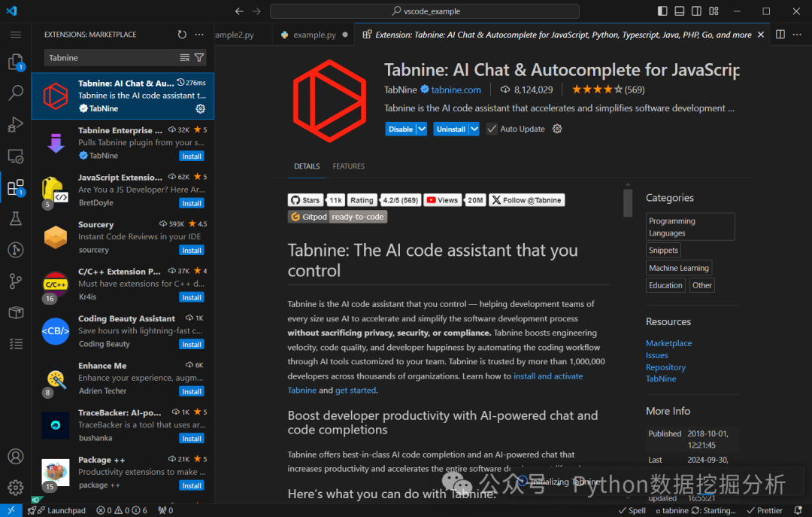Viewport: 812px width, 517px height.
Task: Open the Disable button dropdown arrow
Action: coord(422,129)
